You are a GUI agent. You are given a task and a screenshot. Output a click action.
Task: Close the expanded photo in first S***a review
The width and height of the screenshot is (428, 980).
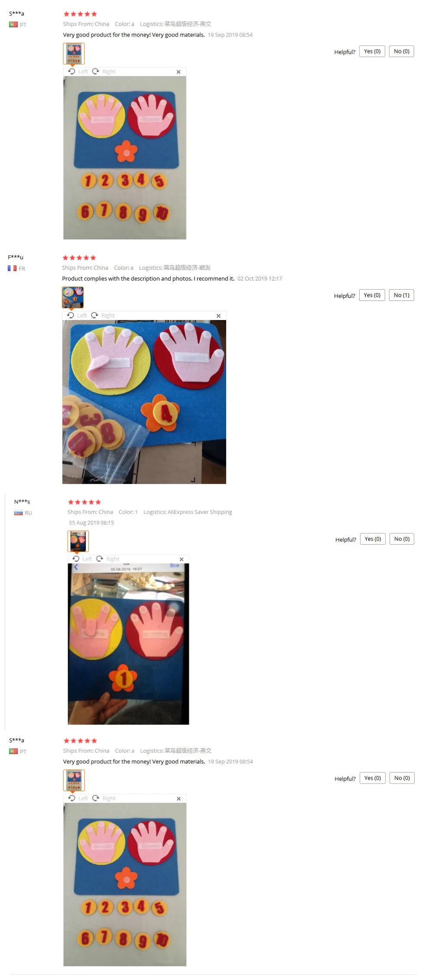point(178,72)
